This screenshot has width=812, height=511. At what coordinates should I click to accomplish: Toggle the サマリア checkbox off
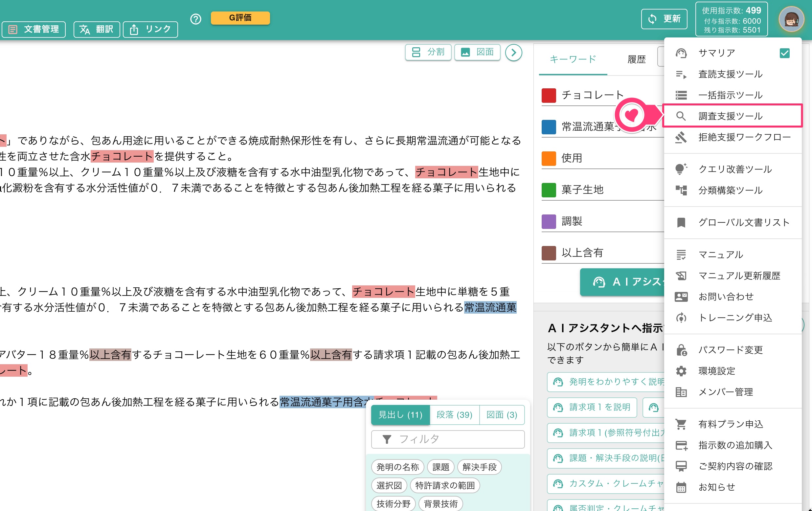point(784,53)
